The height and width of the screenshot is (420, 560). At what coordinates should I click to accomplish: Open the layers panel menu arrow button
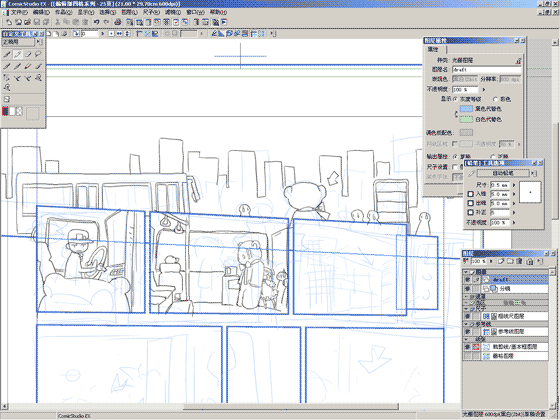[540, 261]
